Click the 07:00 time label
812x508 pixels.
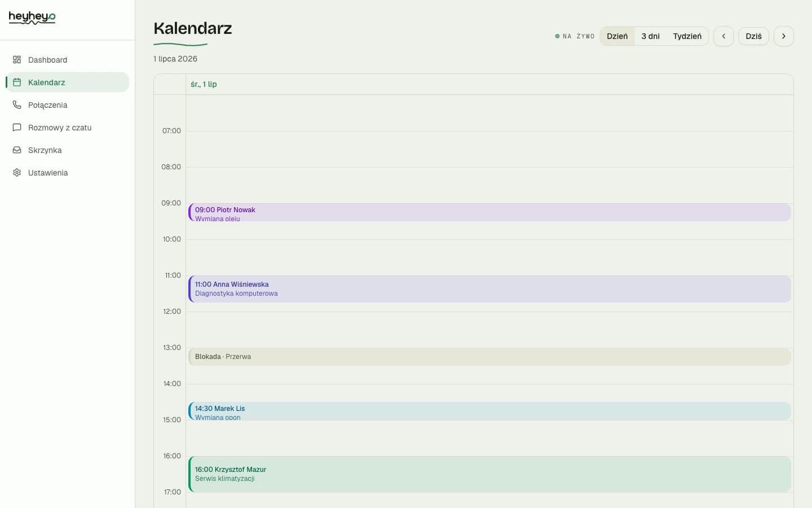tap(171, 131)
